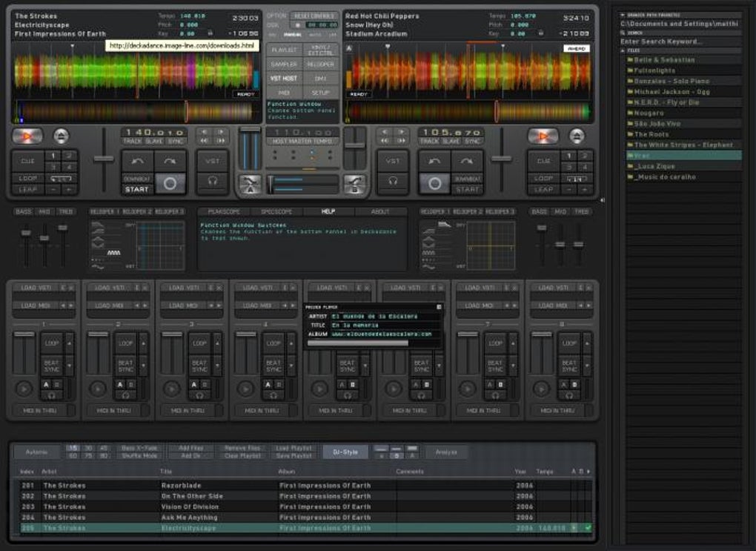The image size is (756, 551).
Task: Select the Razorblade track in playlist
Action: [x=182, y=486]
